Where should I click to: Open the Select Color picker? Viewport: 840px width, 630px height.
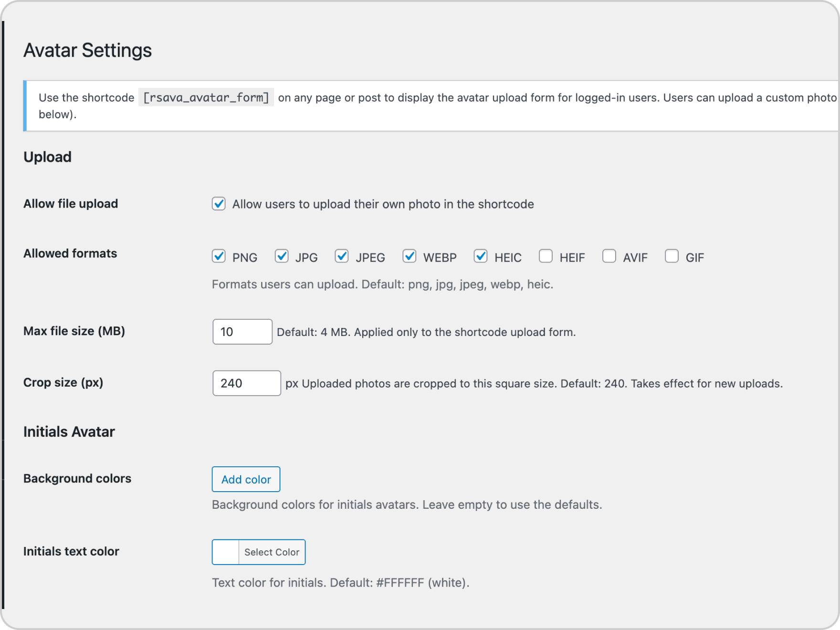272,552
